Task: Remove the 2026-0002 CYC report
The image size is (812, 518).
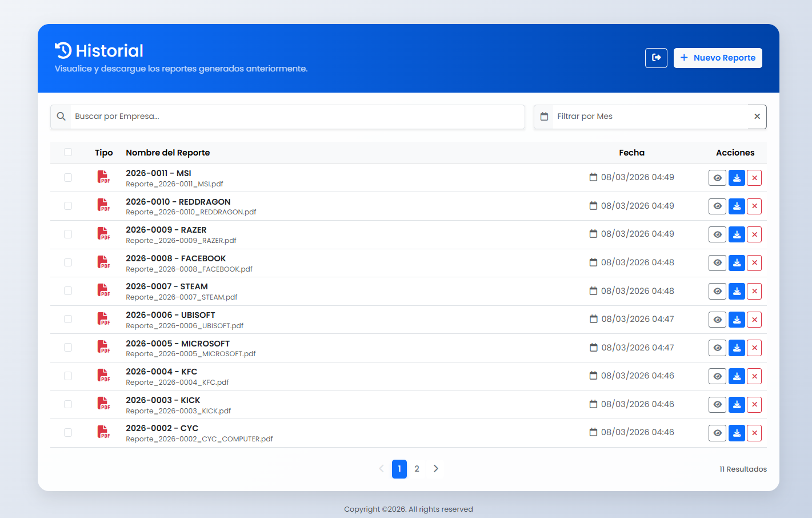Action: 754,433
